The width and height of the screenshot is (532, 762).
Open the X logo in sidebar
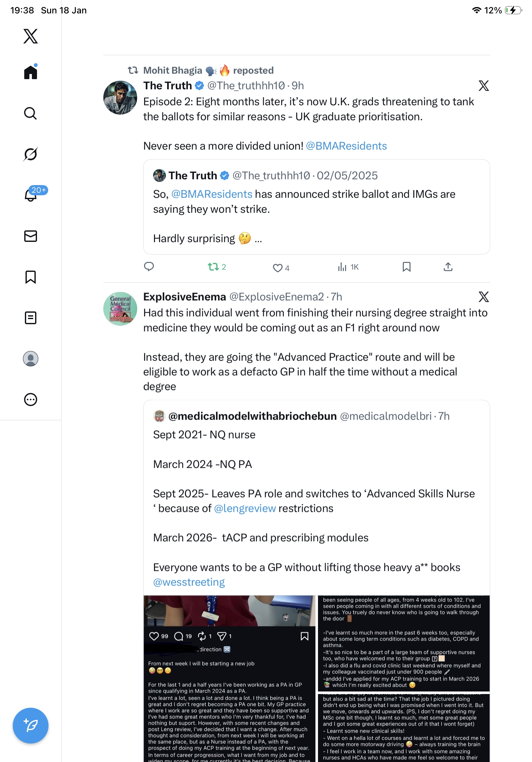point(31,36)
